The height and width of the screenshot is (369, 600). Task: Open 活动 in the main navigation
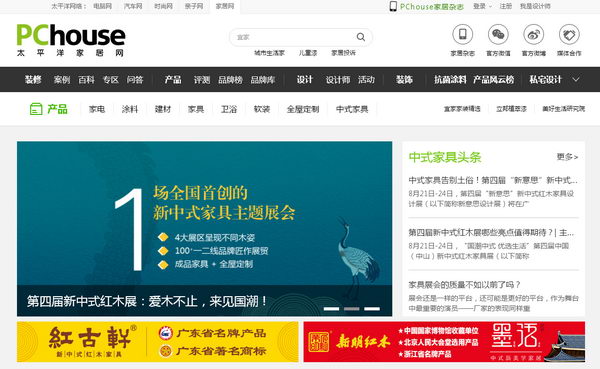(366, 80)
